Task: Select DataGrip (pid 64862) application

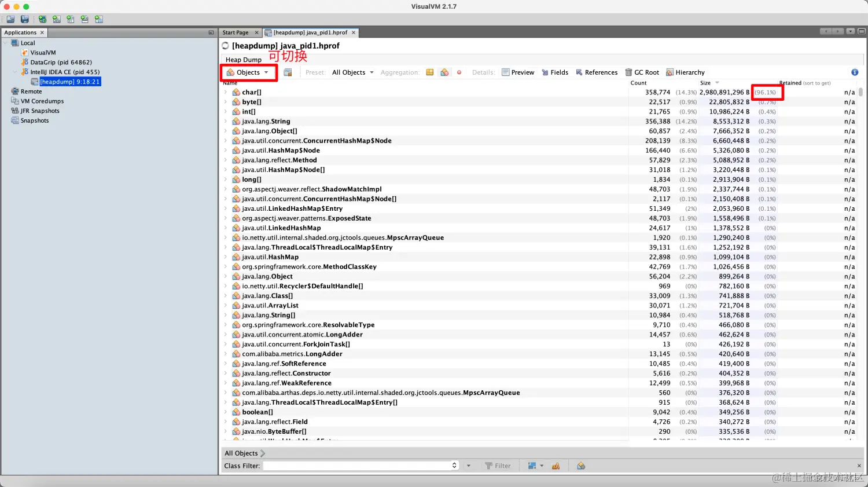Action: (x=57, y=63)
